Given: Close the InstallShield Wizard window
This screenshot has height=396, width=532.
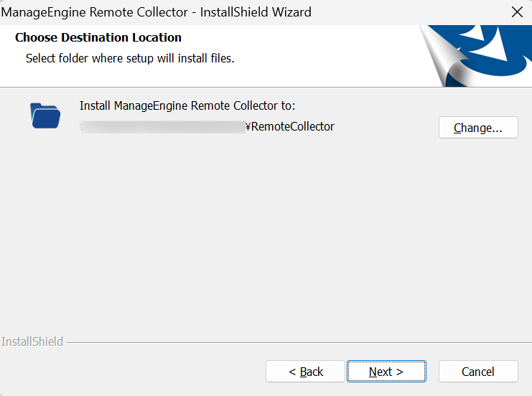Looking at the screenshot, I should (x=517, y=12).
